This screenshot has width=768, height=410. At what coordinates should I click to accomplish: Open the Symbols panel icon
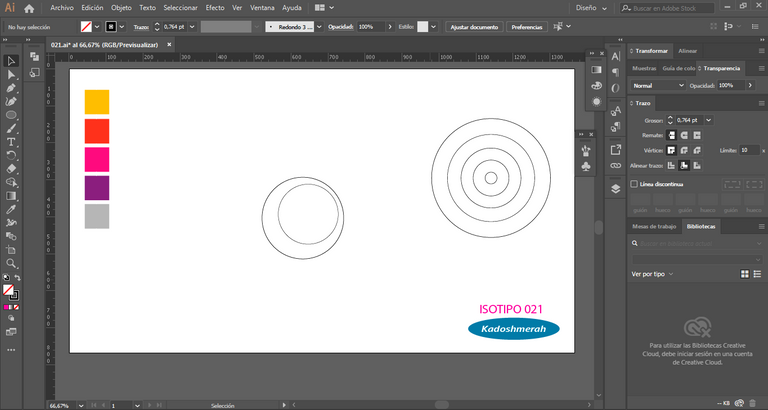click(x=586, y=167)
